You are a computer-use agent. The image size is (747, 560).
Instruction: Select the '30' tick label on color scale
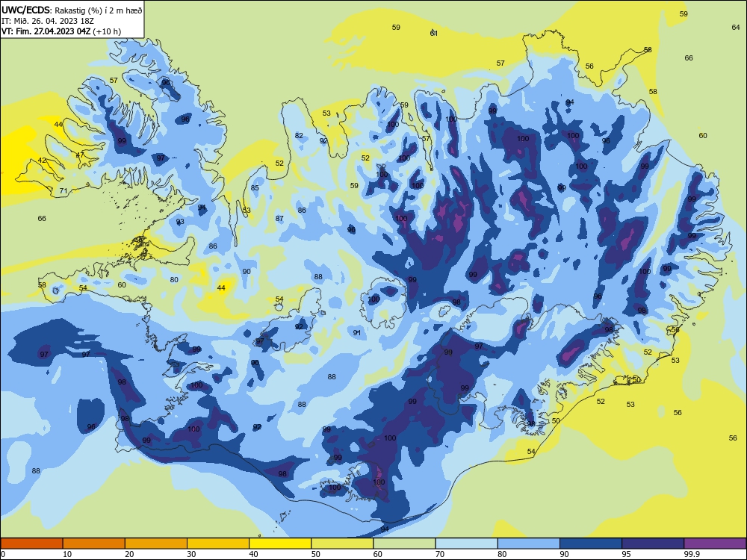pyautogui.click(x=191, y=554)
